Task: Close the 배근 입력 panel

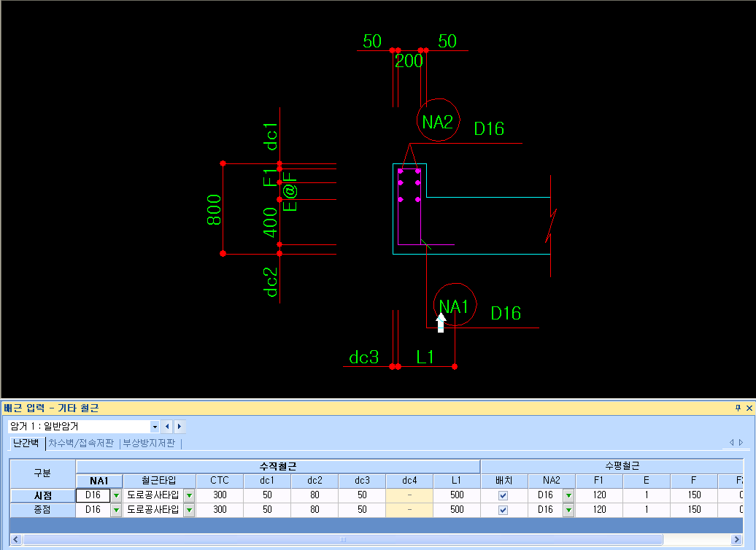Action: tap(749, 408)
